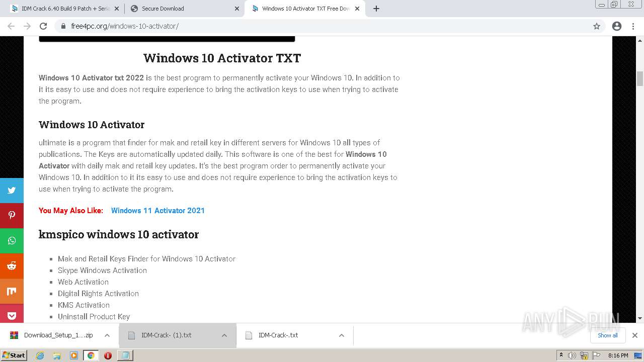The image size is (644, 362).
Task: Reload the current page
Action: tap(43, 26)
